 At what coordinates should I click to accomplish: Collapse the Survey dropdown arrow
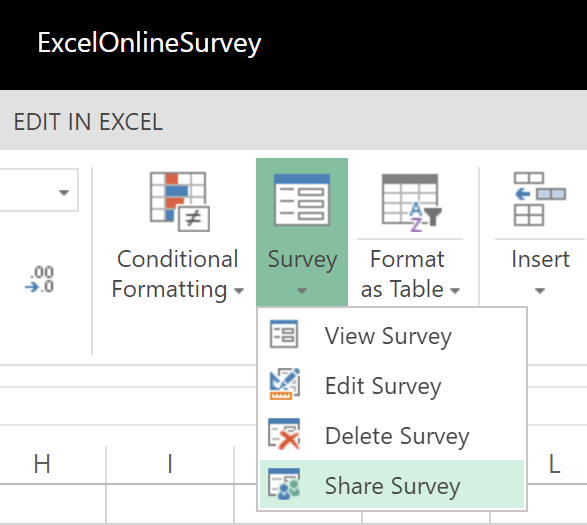coord(302,291)
